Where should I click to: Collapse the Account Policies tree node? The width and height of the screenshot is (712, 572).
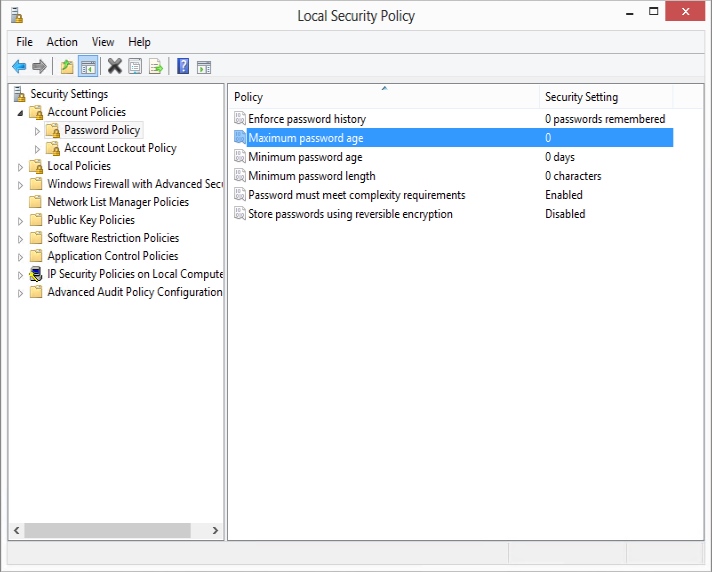click(20, 113)
